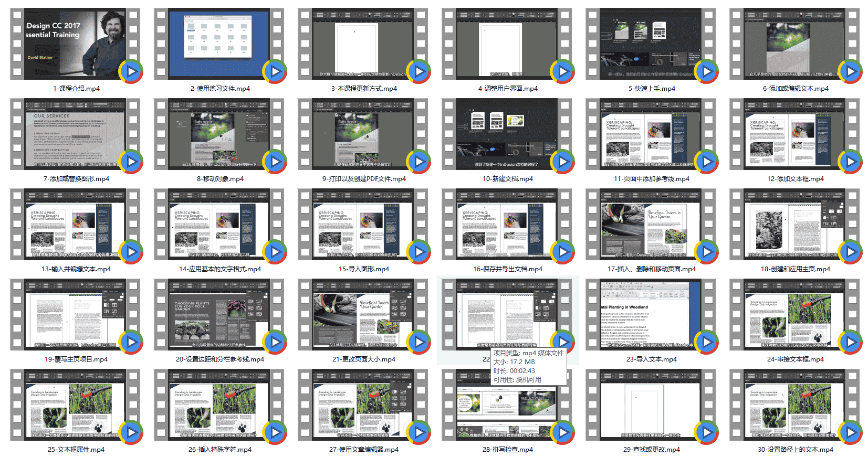This screenshot has height=457, width=868.
Task: Click the play badge icon on 18-创建和应用主页.mp4
Action: point(850,252)
